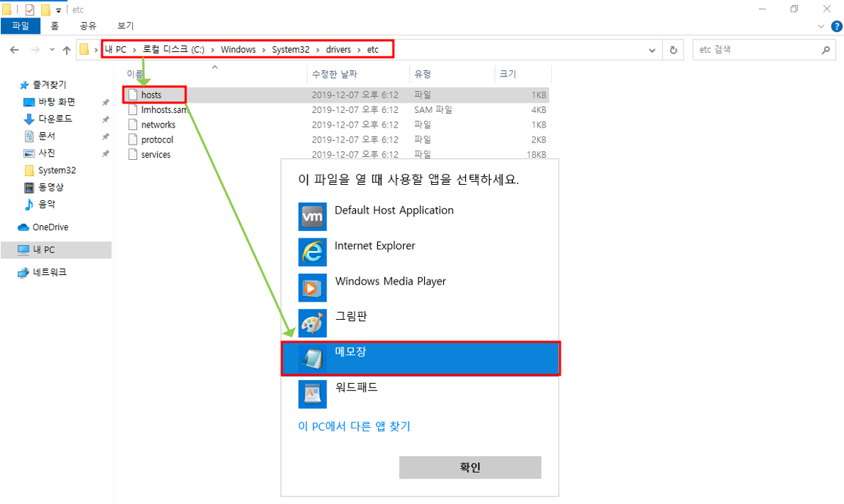The image size is (844, 504).
Task: Unpin 문서 pin icon
Action: 106,136
